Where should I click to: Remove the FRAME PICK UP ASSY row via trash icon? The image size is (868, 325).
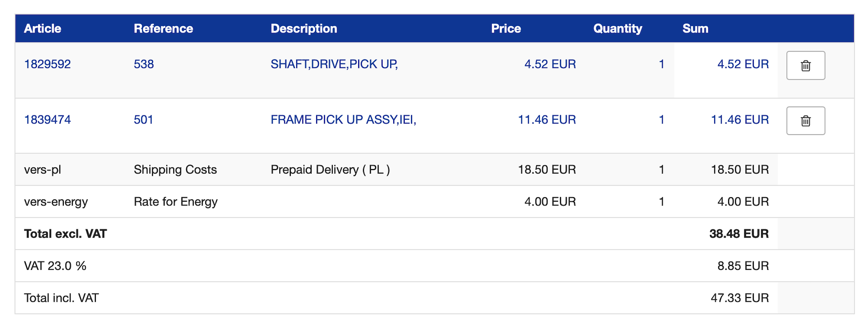[805, 121]
